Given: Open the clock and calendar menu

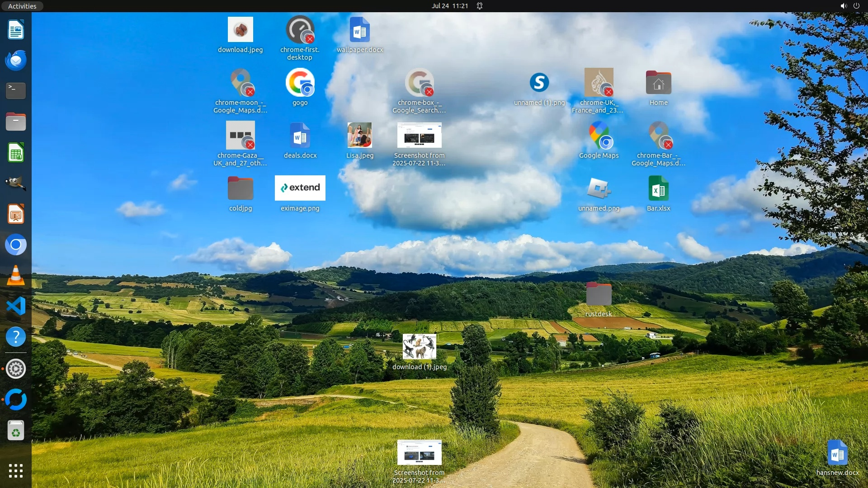Looking at the screenshot, I should pos(449,6).
